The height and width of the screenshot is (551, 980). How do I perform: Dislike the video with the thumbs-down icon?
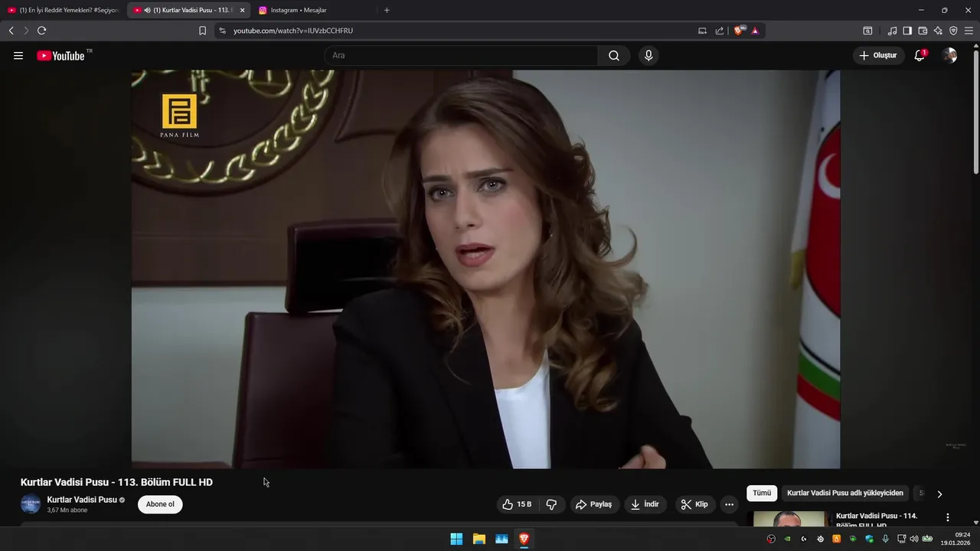pos(551,504)
